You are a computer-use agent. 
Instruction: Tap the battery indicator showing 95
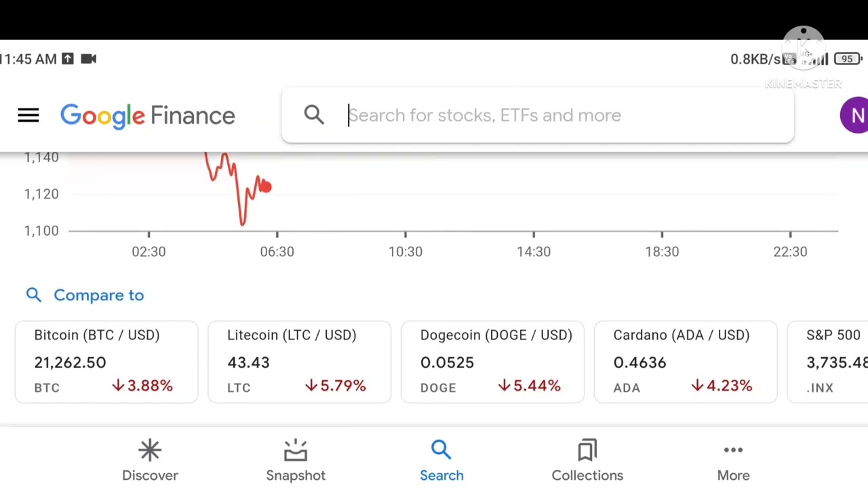pyautogui.click(x=847, y=59)
